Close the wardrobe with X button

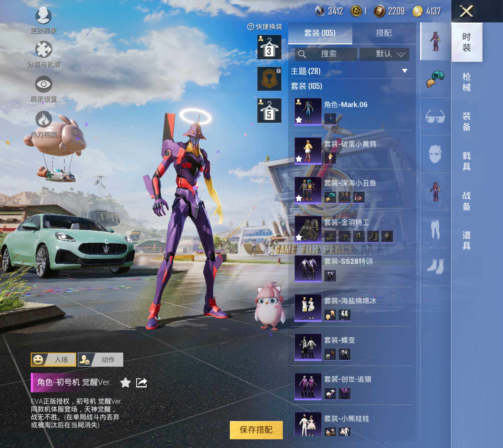coord(466,11)
